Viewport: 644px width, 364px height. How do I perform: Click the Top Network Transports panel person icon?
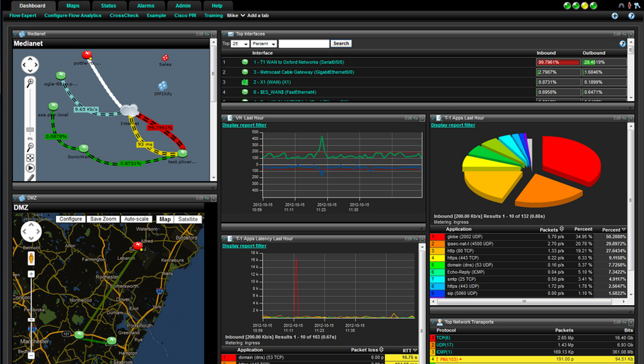point(439,322)
